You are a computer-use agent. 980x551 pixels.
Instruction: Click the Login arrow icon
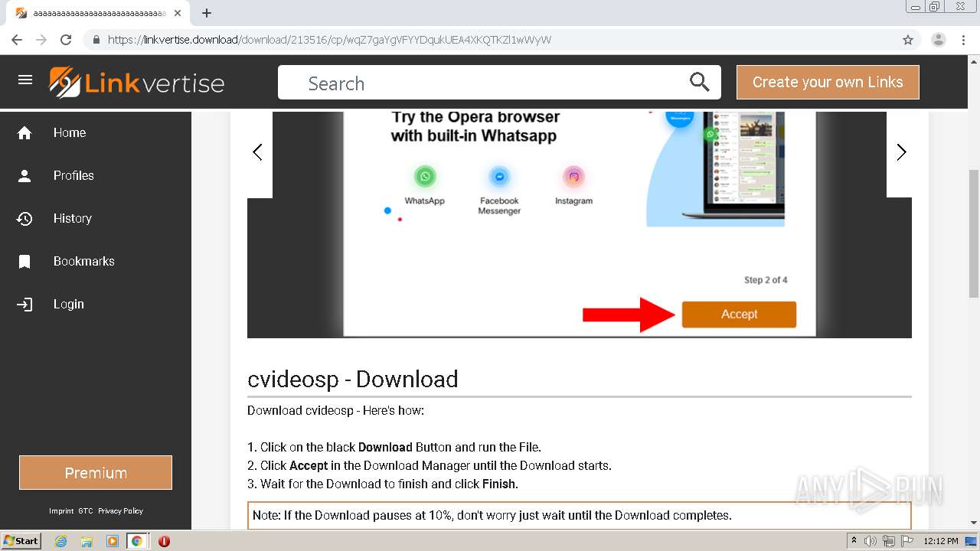[x=24, y=305]
